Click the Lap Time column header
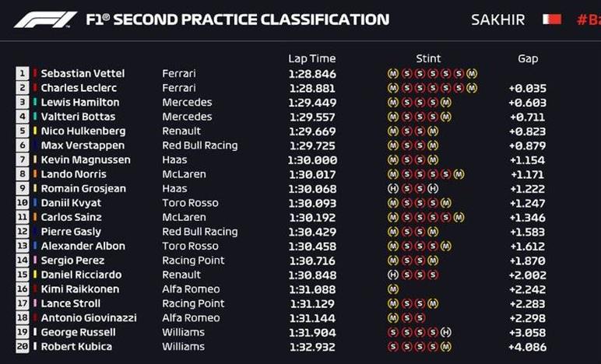Viewport: 601px width, 364px height. click(311, 58)
